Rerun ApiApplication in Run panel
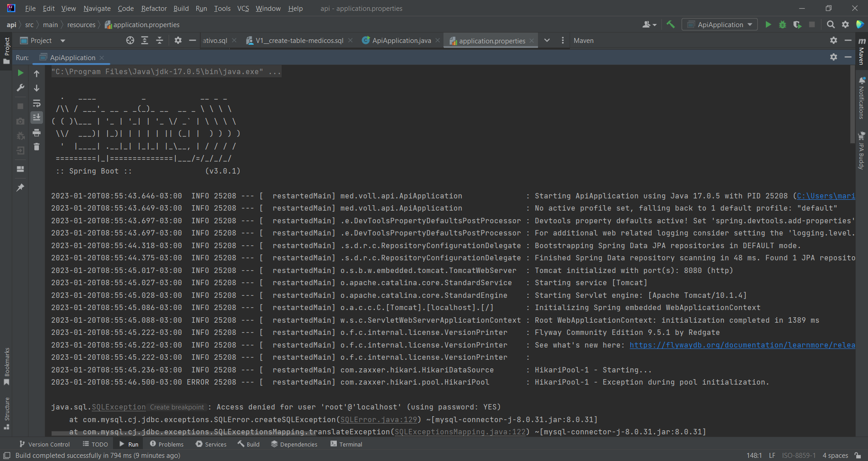 (20, 73)
